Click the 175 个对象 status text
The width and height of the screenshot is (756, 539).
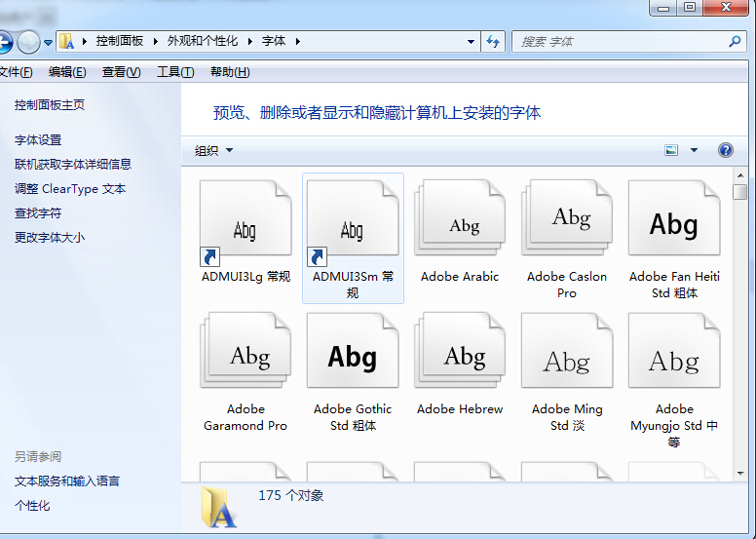[x=290, y=495]
